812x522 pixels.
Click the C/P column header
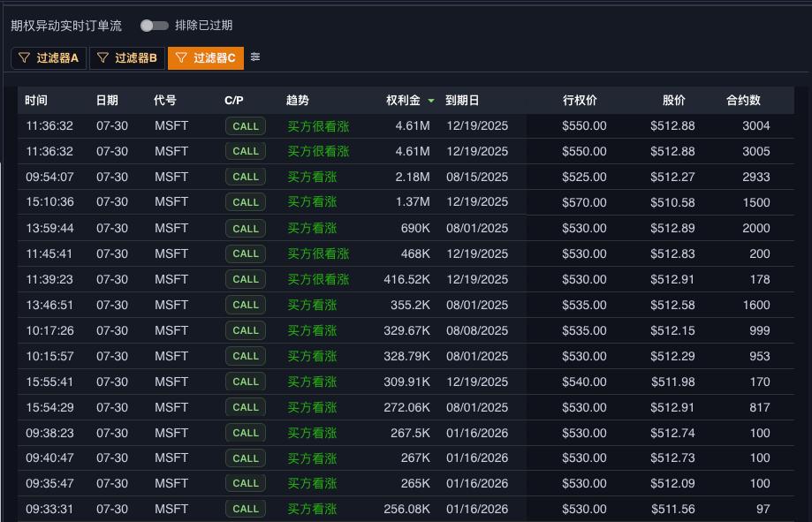[x=233, y=101]
